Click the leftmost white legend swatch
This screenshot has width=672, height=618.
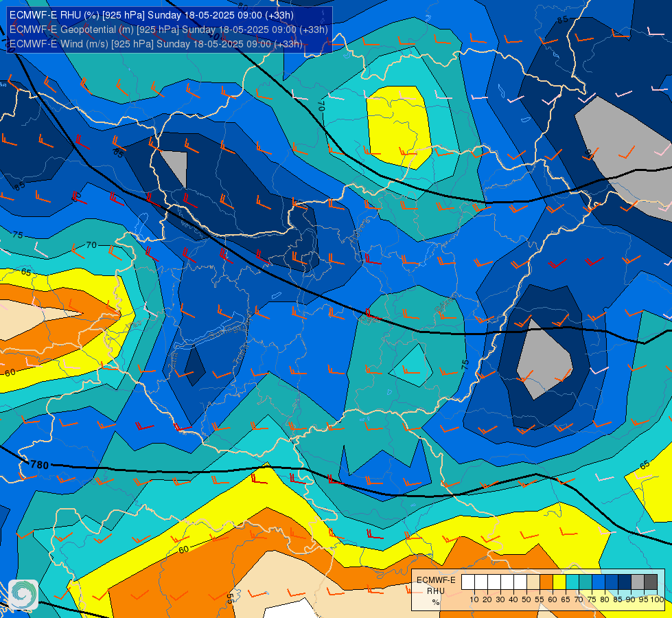[x=468, y=582]
